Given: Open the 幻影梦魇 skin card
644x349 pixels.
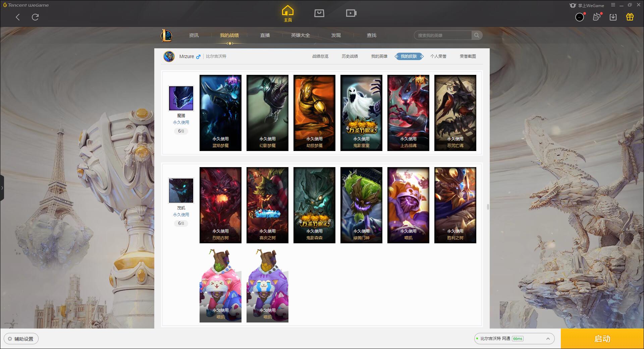Looking at the screenshot, I should pyautogui.click(x=267, y=113).
